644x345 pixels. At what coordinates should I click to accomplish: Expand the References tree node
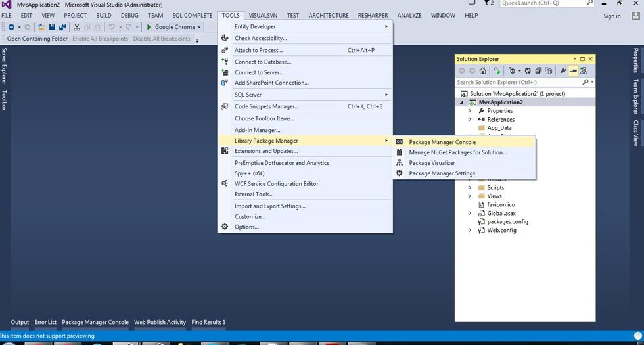tap(470, 120)
